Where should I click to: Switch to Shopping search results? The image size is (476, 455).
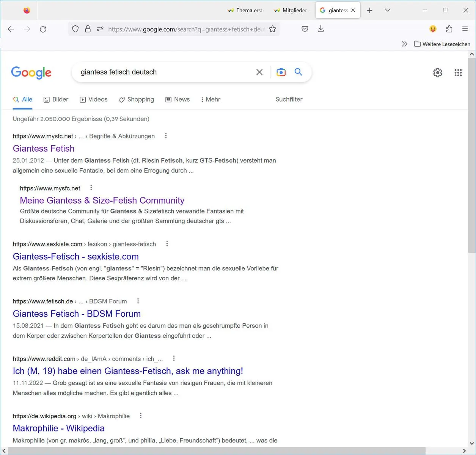pos(136,99)
